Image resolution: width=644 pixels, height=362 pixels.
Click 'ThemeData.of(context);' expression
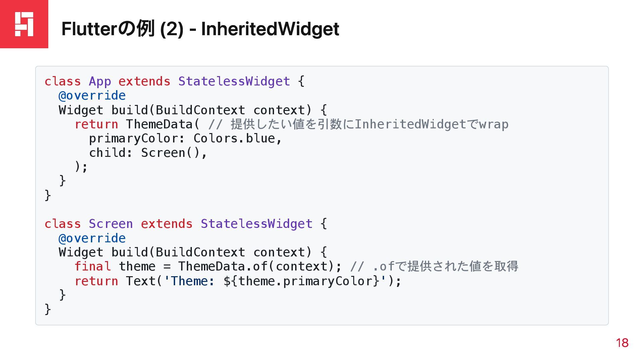(260, 266)
